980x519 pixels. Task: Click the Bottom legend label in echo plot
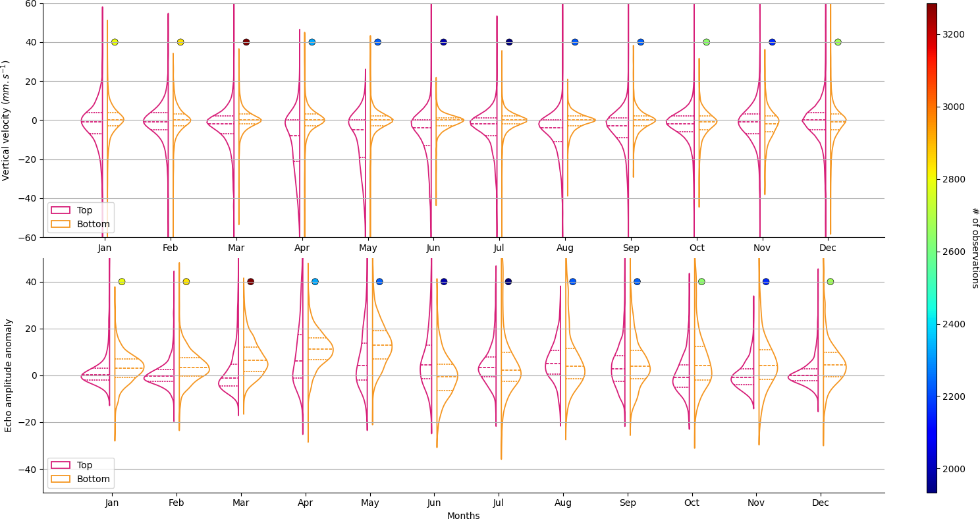[x=94, y=479]
